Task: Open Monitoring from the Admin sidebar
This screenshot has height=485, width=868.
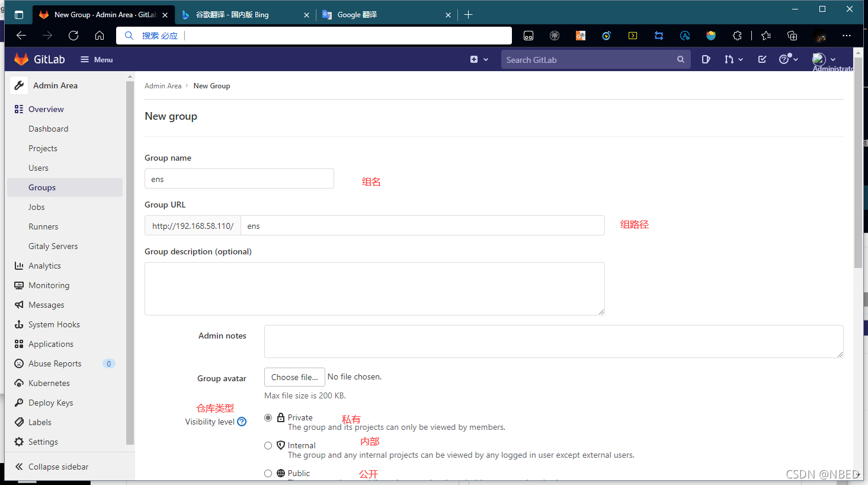Action: pos(48,285)
